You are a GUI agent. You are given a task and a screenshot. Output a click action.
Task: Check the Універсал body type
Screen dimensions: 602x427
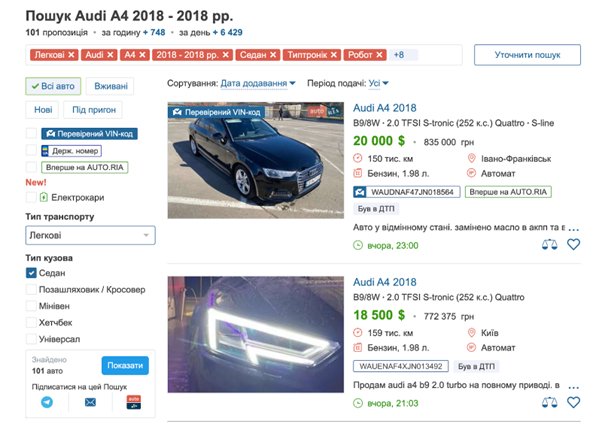pos(31,339)
